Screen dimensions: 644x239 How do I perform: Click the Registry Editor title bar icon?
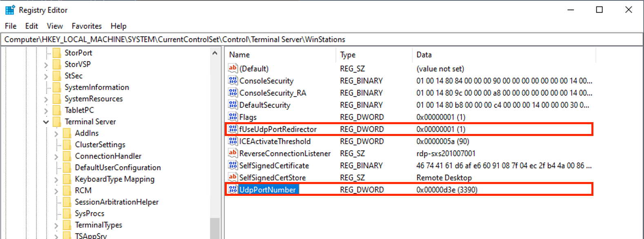(x=10, y=10)
